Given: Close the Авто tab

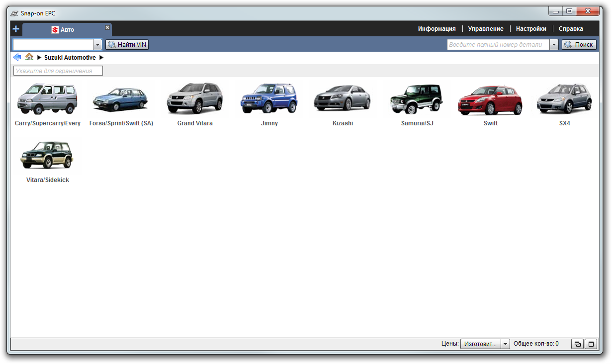Looking at the screenshot, I should [x=107, y=27].
